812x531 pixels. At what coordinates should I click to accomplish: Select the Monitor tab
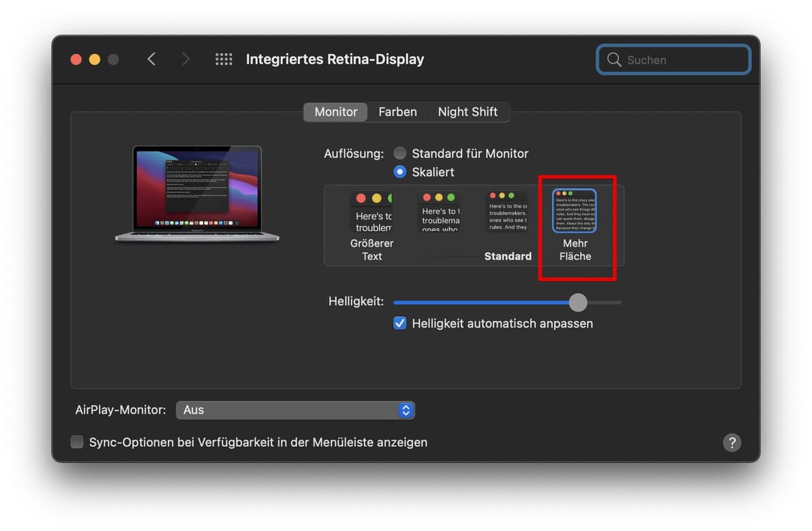point(336,112)
